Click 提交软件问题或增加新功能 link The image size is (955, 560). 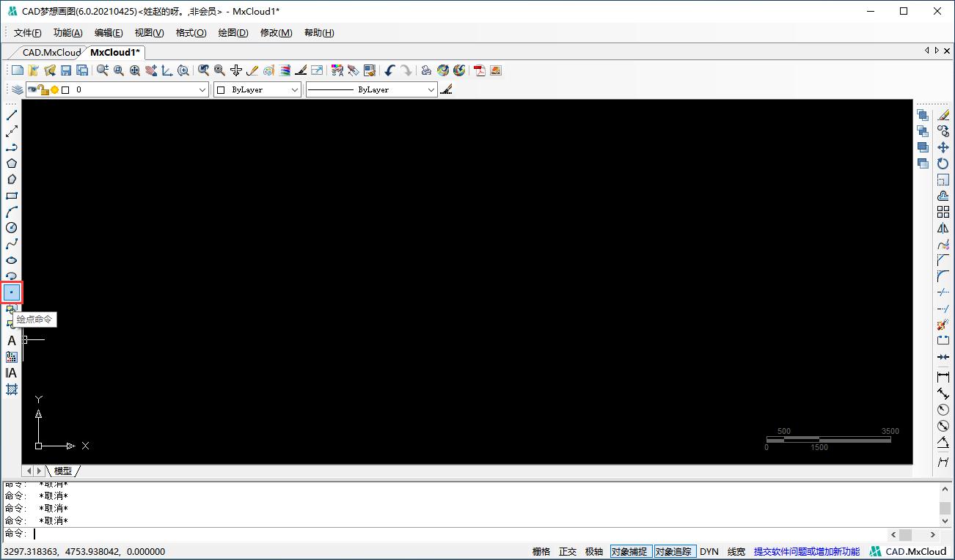[807, 552]
